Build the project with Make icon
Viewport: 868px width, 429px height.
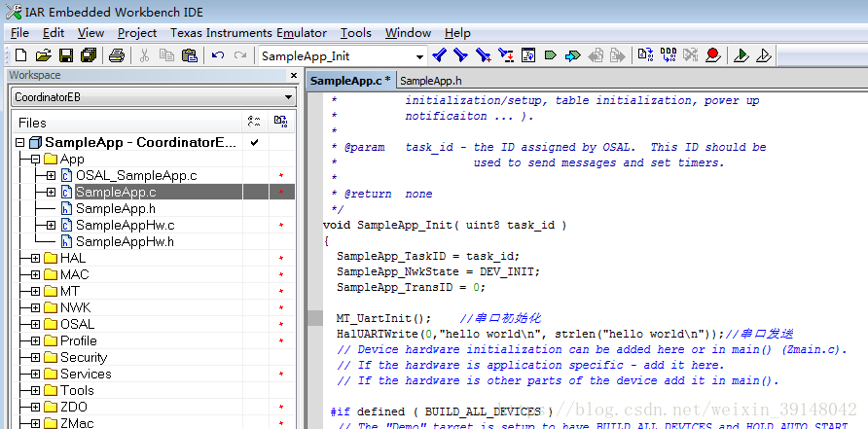pos(669,54)
